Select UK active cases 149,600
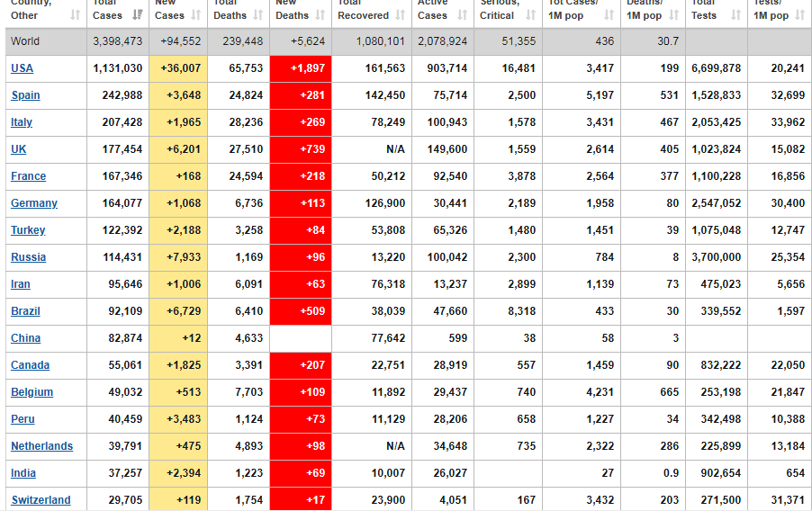The image size is (812, 511). pyautogui.click(x=447, y=149)
